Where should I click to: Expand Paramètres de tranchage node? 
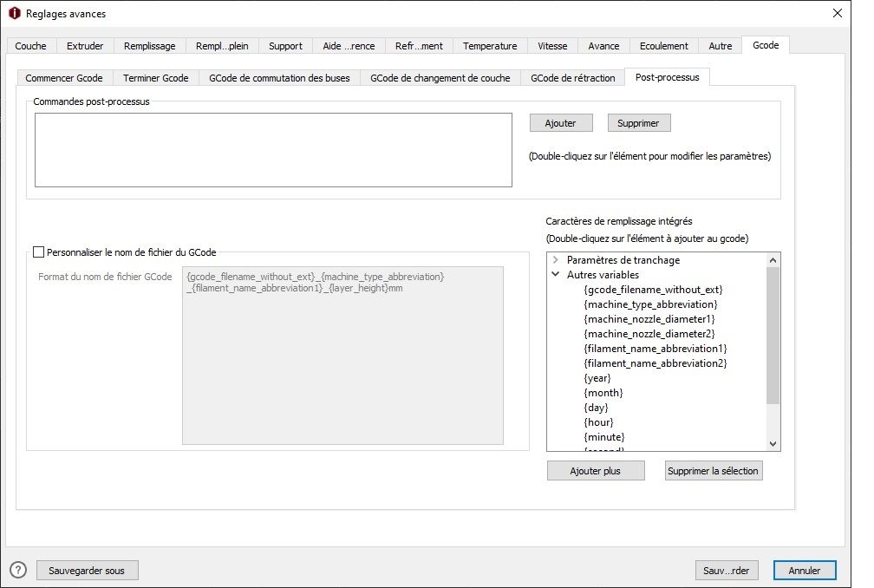coord(556,259)
